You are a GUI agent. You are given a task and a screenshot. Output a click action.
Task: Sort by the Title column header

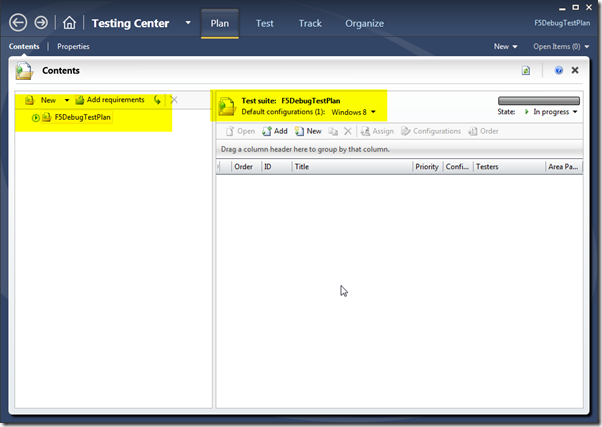coord(352,167)
